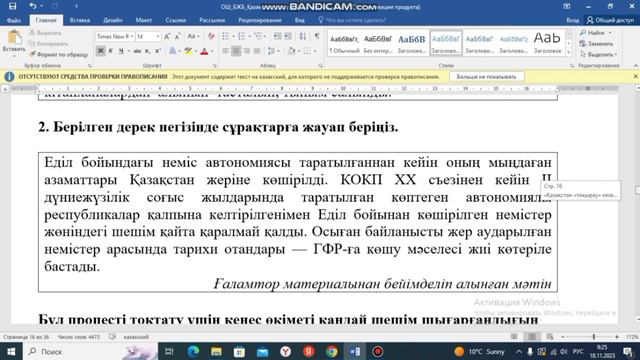The image size is (640, 360).
Task: Toggle Bold (Ж) formatting
Action: [100, 51]
